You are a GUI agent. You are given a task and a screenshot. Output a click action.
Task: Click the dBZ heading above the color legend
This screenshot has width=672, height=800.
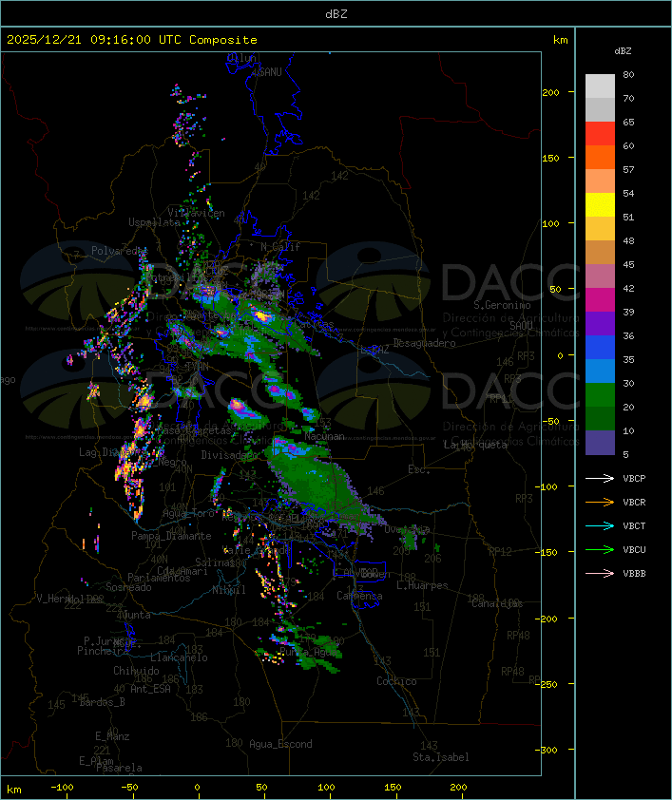[x=623, y=51]
